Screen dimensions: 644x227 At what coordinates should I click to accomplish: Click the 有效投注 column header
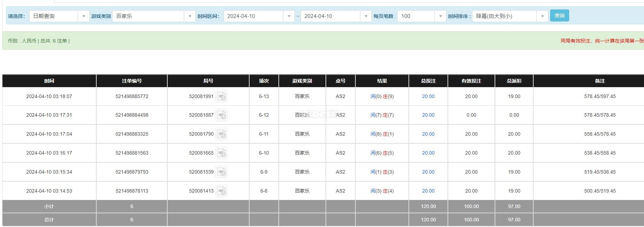(x=471, y=81)
